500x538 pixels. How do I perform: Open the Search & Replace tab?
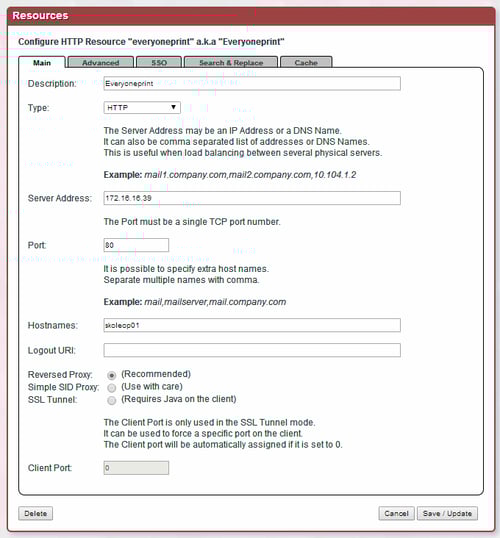[x=231, y=62]
